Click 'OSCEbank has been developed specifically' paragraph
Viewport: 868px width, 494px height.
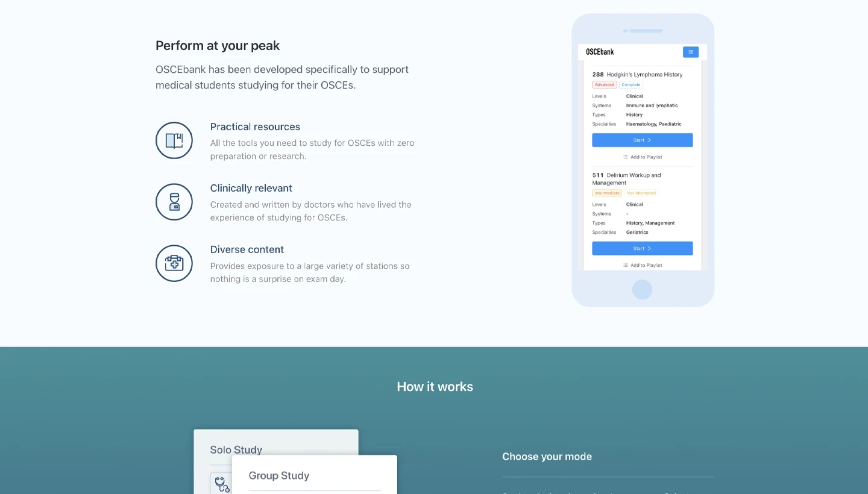coord(282,77)
